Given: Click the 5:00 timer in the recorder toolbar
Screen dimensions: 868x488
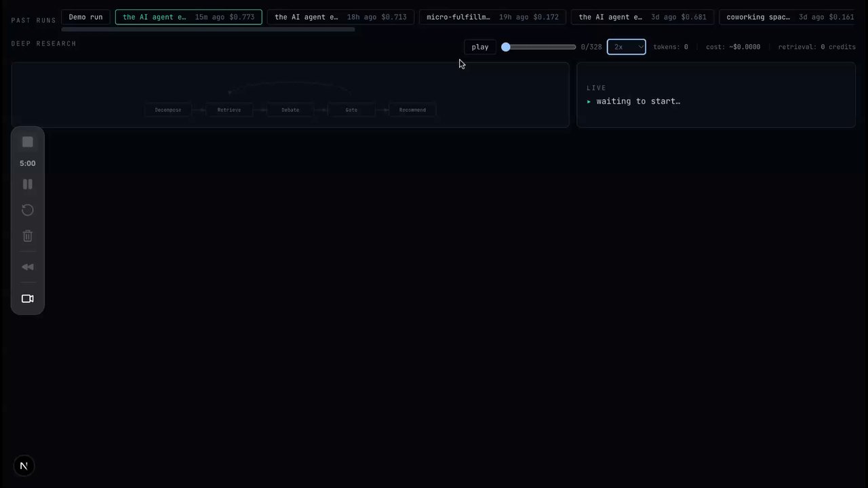Looking at the screenshot, I should point(28,163).
